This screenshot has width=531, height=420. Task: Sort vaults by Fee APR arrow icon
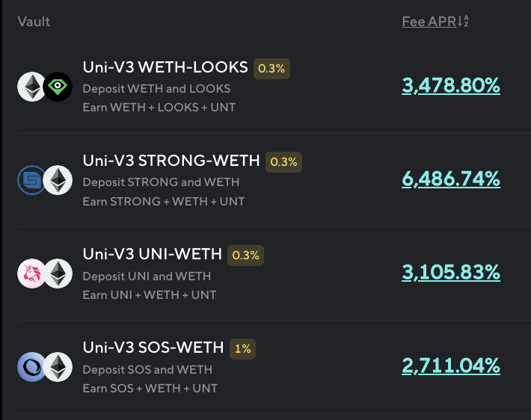463,22
